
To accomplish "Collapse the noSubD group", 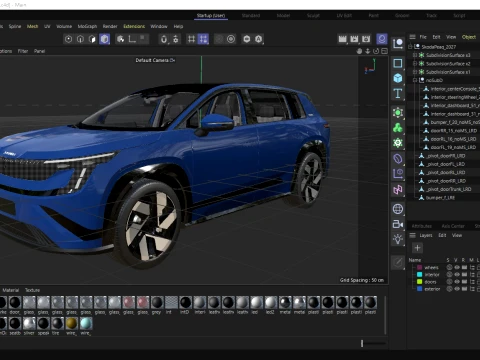I will point(415,80).
